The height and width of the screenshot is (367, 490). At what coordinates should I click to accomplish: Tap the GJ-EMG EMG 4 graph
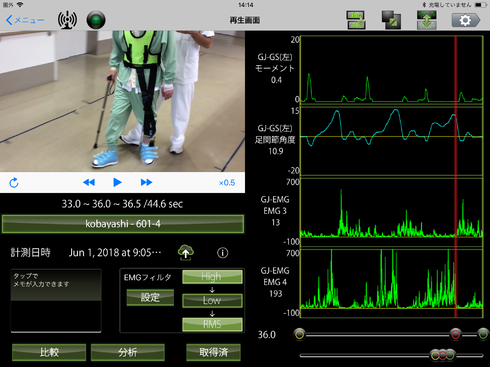(x=392, y=283)
